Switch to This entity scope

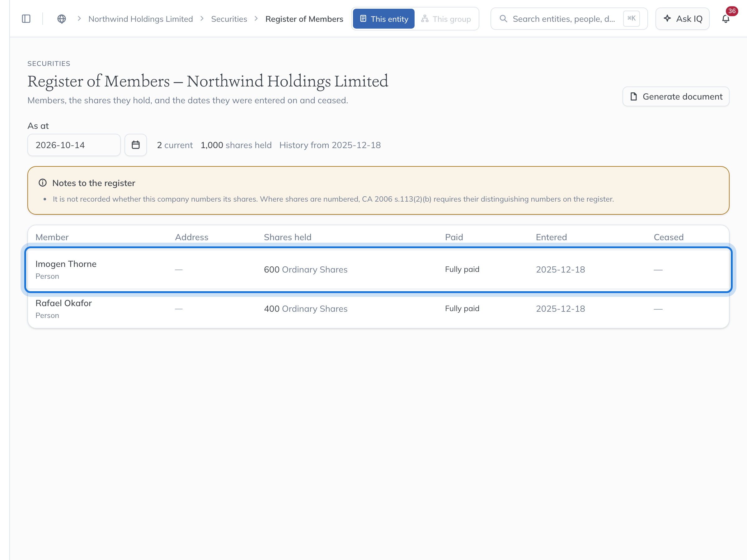384,19
